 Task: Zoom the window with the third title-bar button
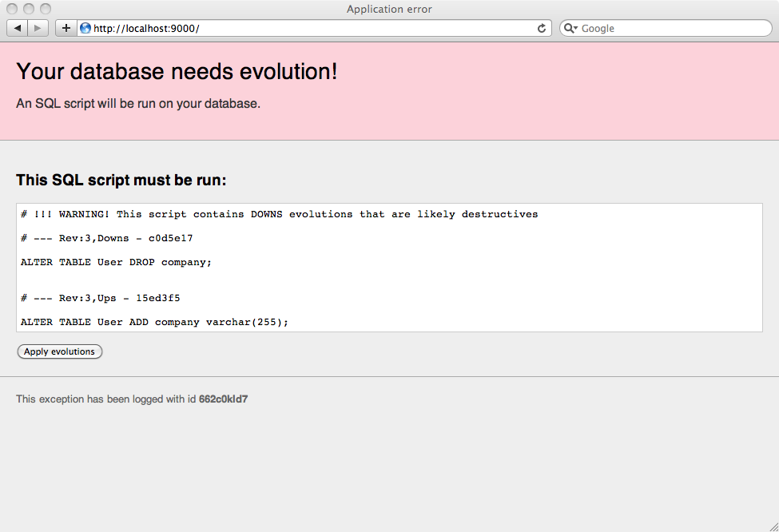pyautogui.click(x=45, y=9)
